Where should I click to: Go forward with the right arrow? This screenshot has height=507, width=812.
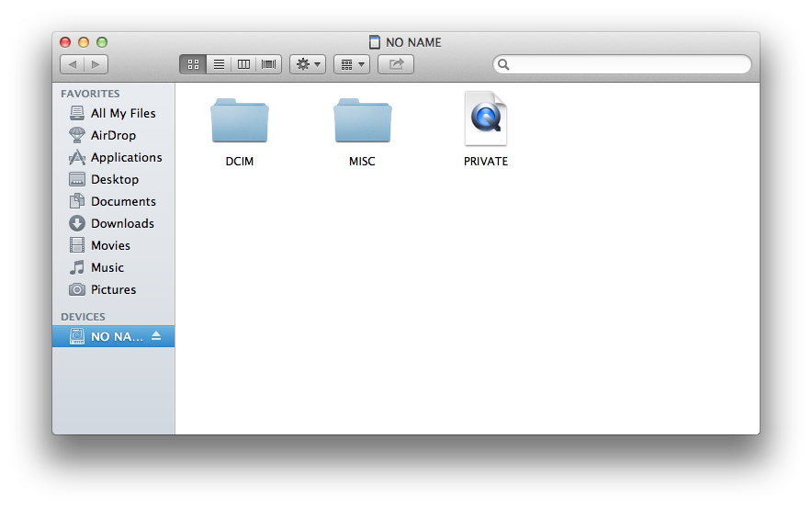[x=96, y=64]
